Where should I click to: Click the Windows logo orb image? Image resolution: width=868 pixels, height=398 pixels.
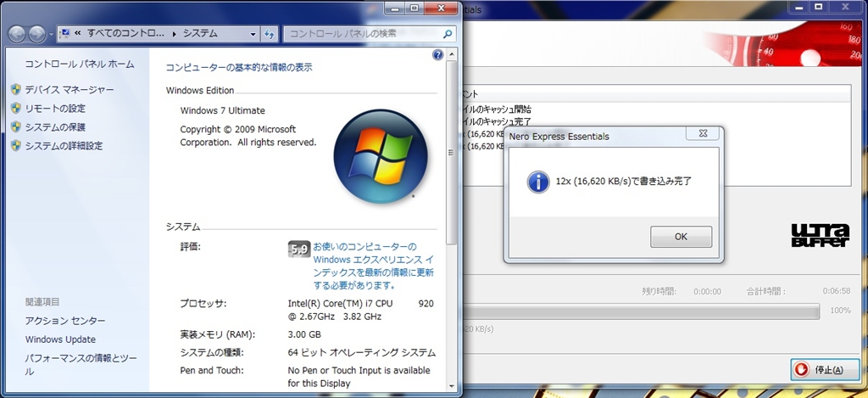point(381,156)
